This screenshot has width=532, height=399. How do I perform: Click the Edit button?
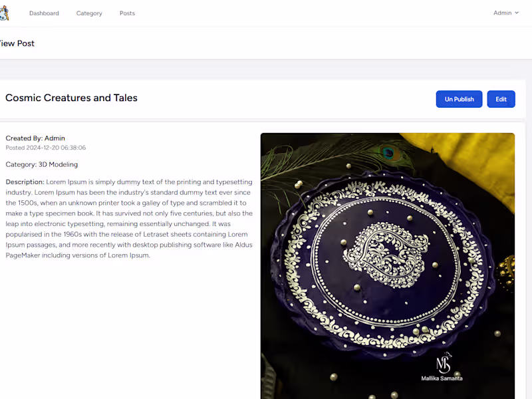click(x=501, y=98)
